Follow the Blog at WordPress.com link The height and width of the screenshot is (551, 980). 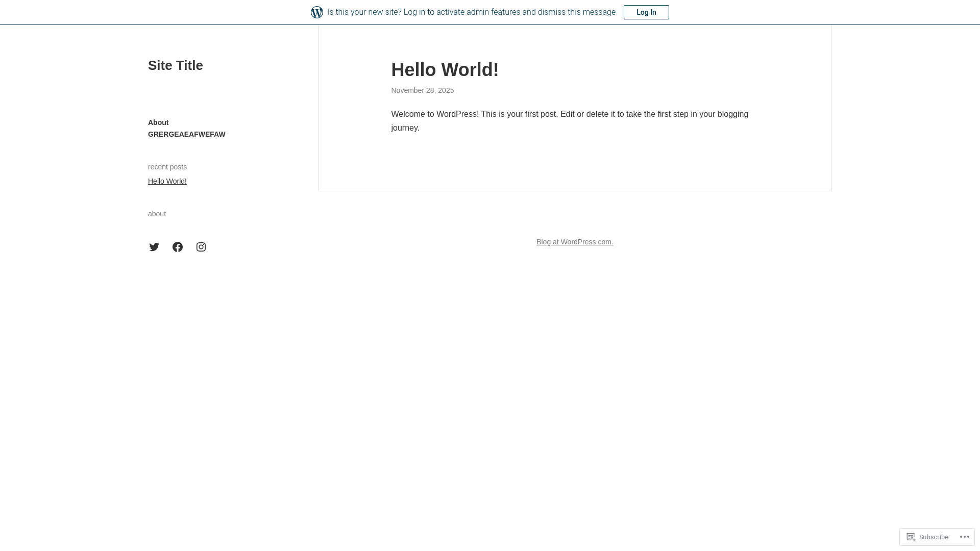pos(575,242)
